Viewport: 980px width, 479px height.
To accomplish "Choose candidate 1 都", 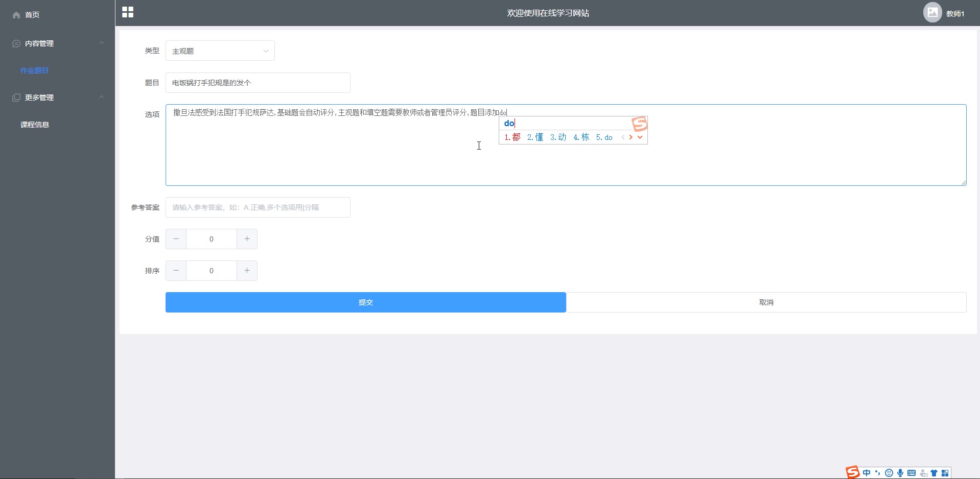I will (x=512, y=137).
